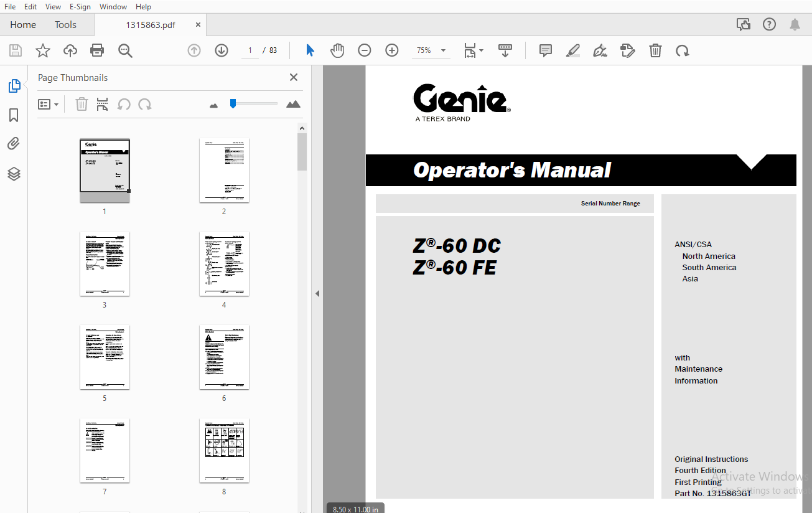Go to next page arrow
This screenshot has width=812, height=513.
pos(222,50)
